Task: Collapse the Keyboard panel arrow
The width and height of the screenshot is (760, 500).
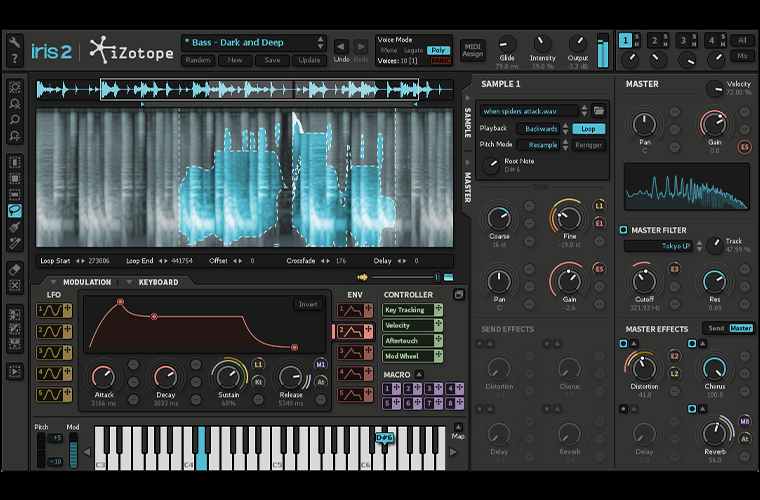Action: click(x=129, y=282)
